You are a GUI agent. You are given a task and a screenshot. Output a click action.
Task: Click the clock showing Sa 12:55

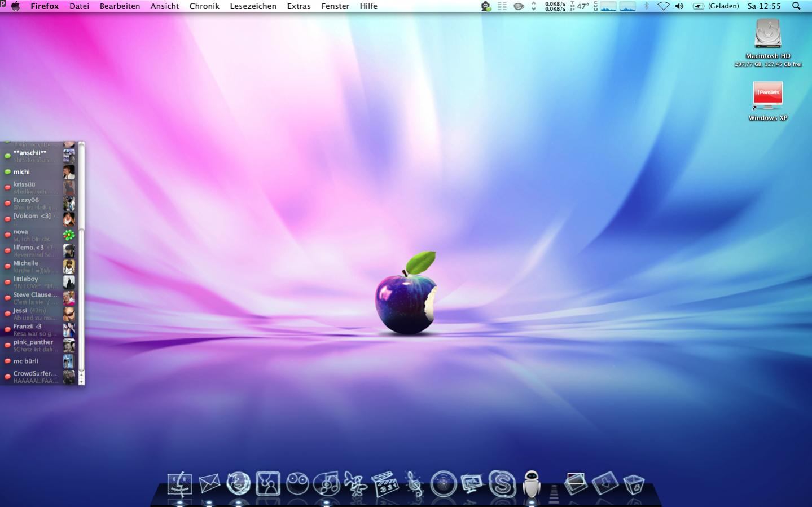click(764, 6)
